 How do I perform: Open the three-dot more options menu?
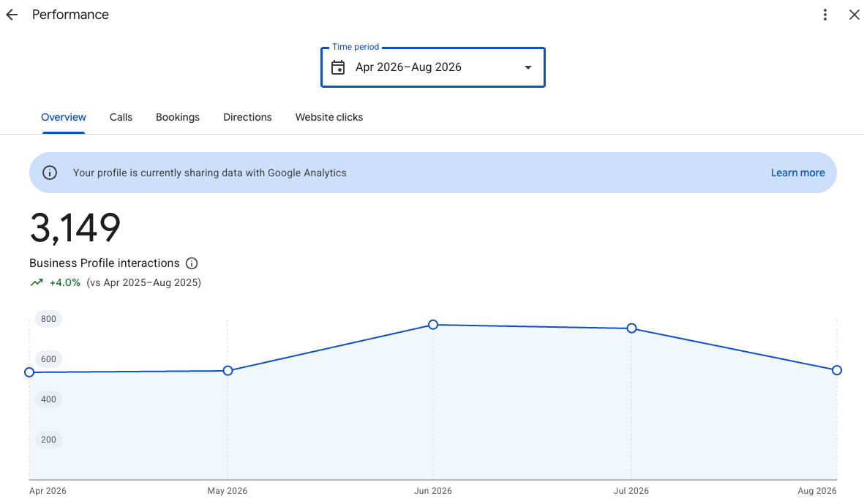pyautogui.click(x=825, y=15)
